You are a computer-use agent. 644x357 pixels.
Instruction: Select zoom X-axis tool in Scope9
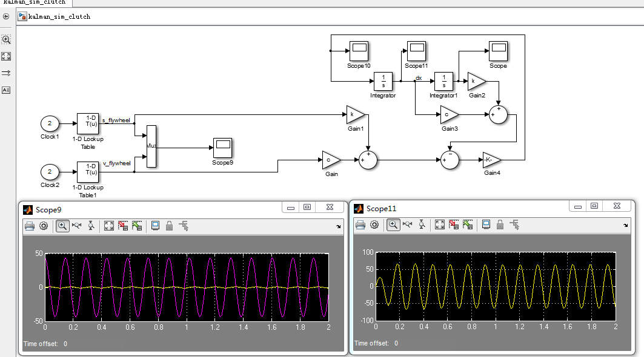pos(77,226)
